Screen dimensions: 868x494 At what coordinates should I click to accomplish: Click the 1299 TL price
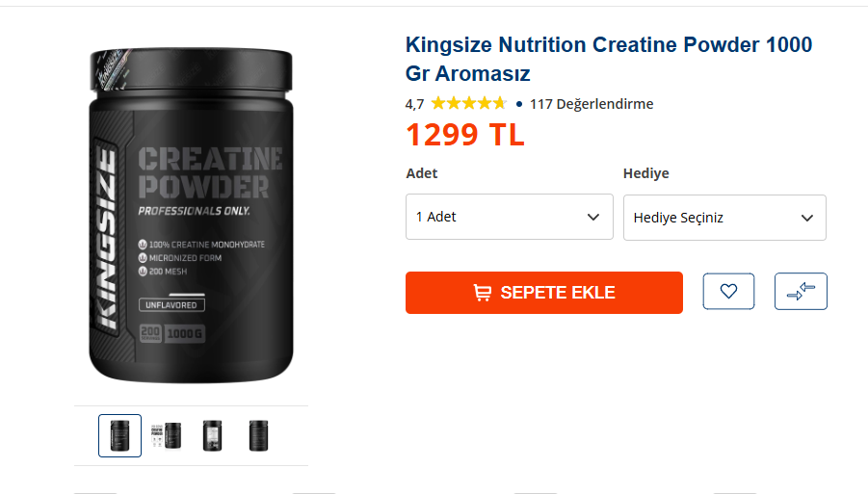(x=465, y=135)
